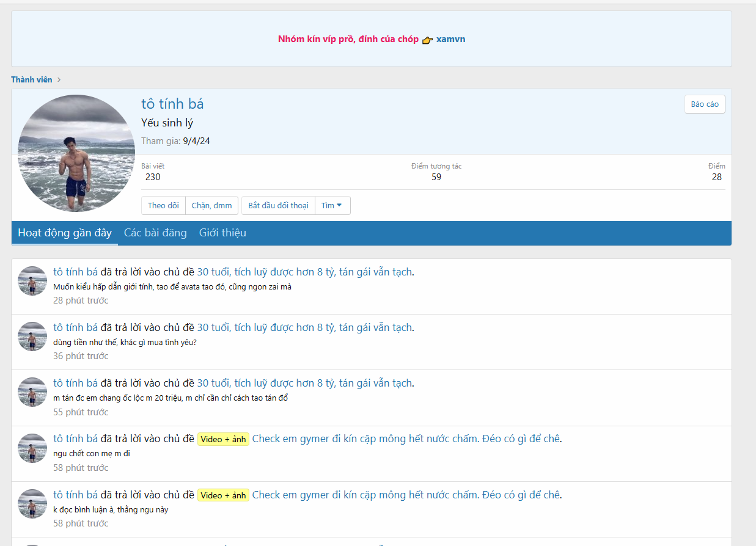Open the xamvn link in the banner
Screen dimensions: 756x546
[450, 39]
